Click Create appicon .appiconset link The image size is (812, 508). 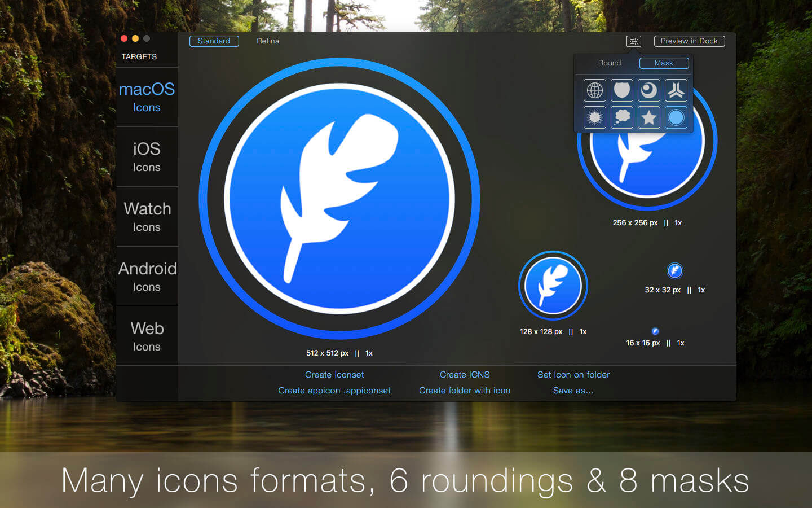pyautogui.click(x=334, y=391)
